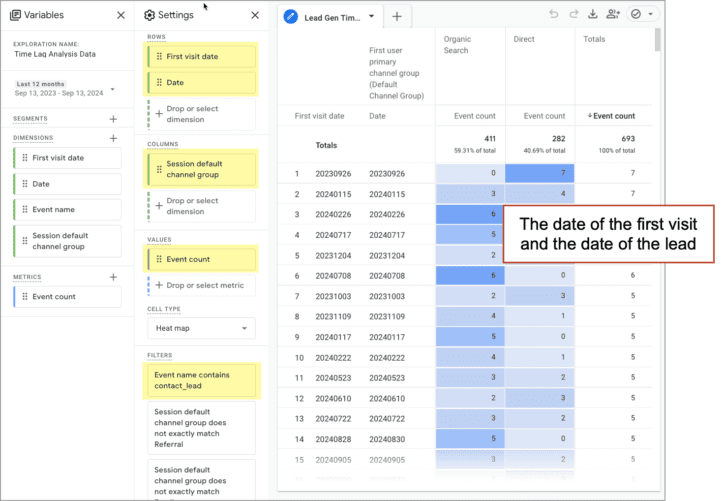
Task: Add a new dimension with plus icon
Action: [x=113, y=138]
